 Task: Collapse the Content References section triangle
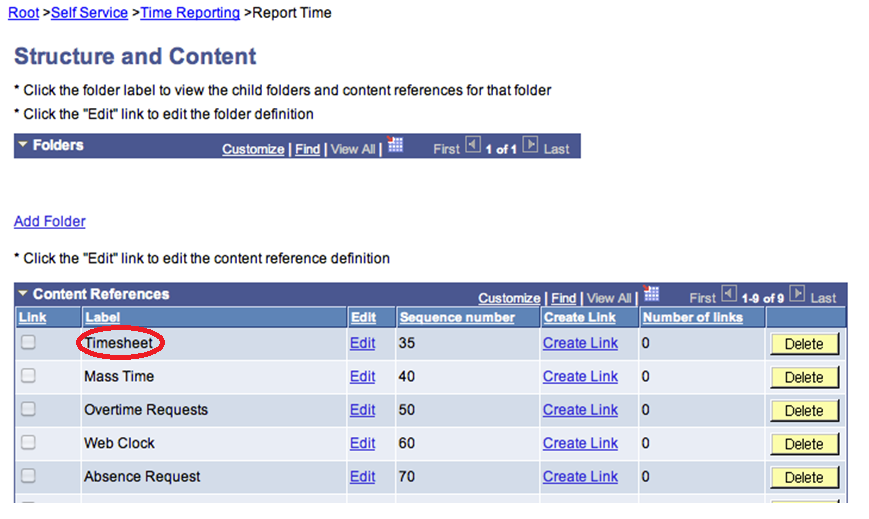click(x=22, y=295)
